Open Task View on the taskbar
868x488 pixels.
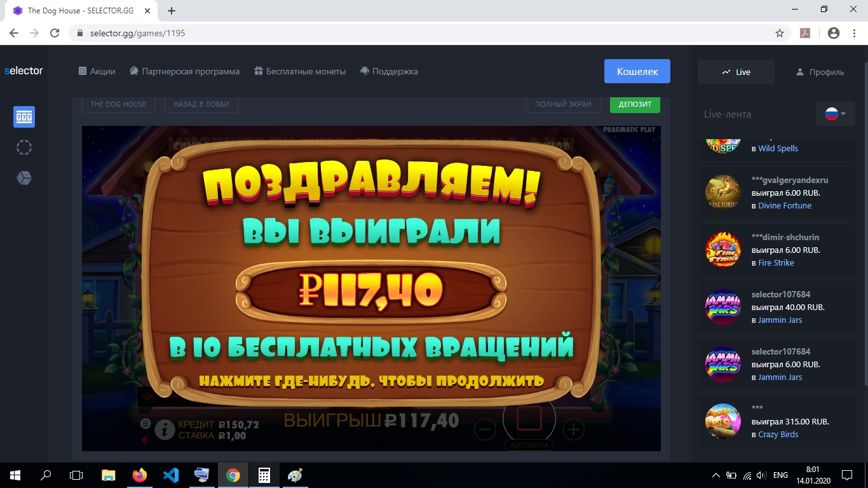(76, 475)
